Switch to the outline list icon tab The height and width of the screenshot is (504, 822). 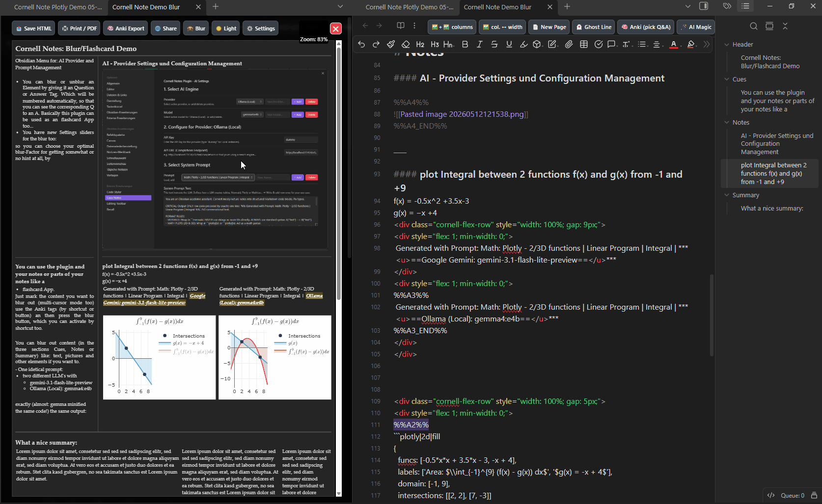click(x=746, y=6)
